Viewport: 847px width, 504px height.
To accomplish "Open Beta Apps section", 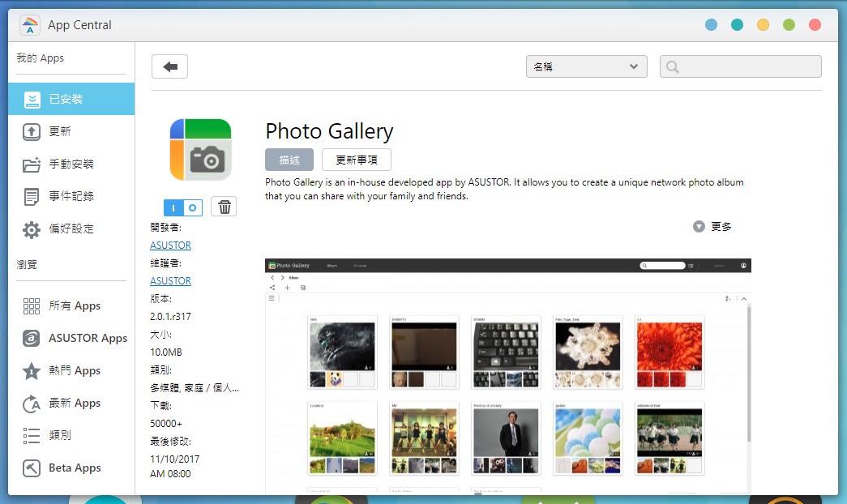I will click(x=71, y=468).
